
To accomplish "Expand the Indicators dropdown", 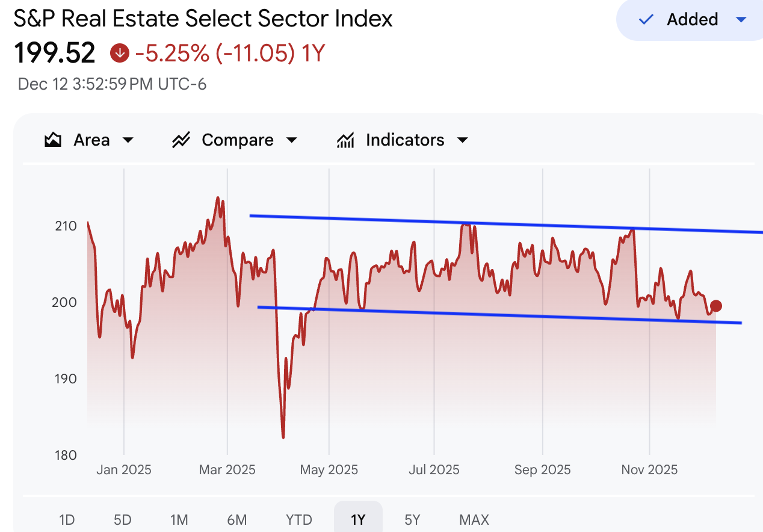I will coord(462,139).
